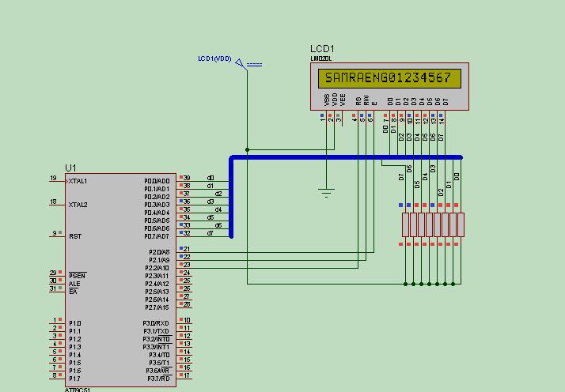
Task: Click the P3.7/RD pin label
Action: (x=158, y=379)
